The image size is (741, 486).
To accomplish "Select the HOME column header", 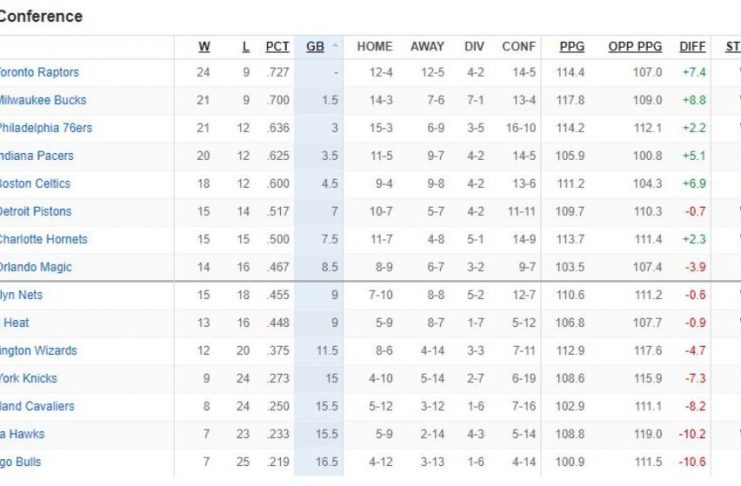I will (375, 46).
